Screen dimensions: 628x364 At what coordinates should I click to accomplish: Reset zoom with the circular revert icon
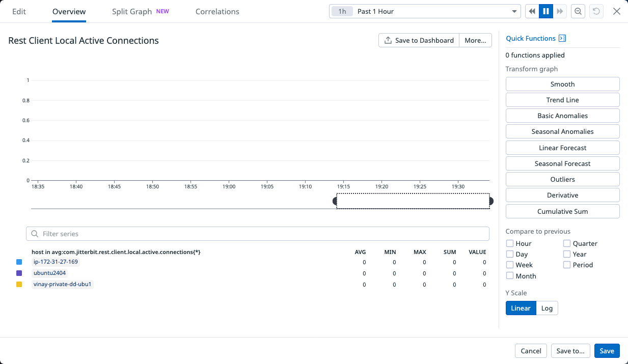click(595, 11)
